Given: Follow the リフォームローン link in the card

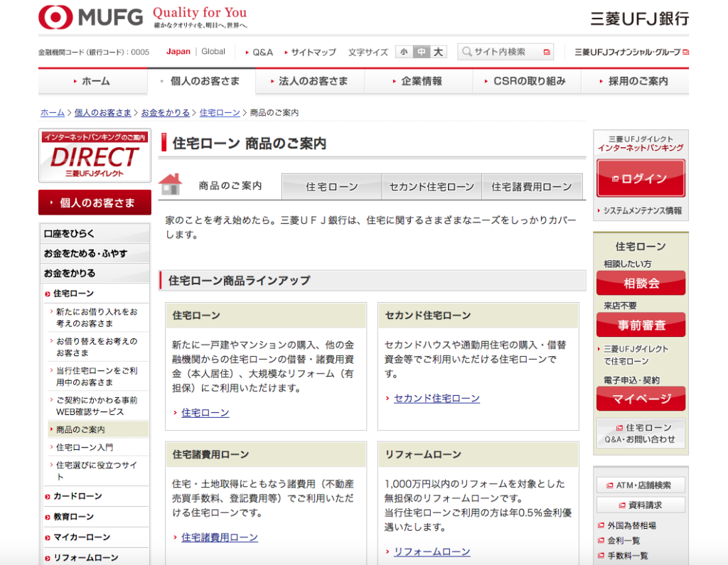Looking at the screenshot, I should tap(430, 551).
